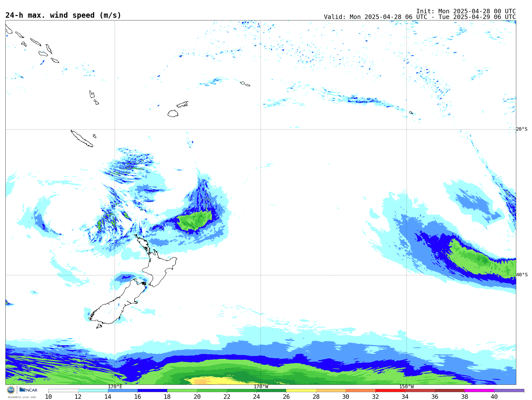532x400 pixels.
Task: Click the colorbar label '26'
Action: click(286, 397)
